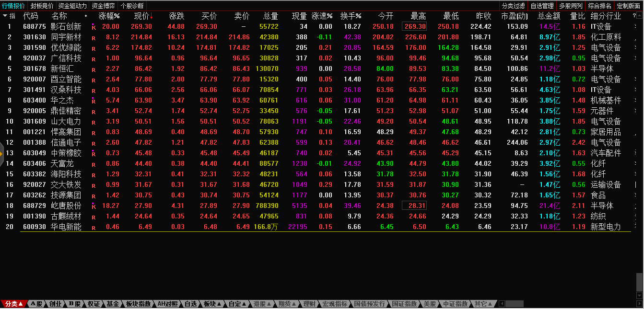This screenshot has height=309, width=644.
Task: Select the 资金驱动力 top tab
Action: point(72,6)
